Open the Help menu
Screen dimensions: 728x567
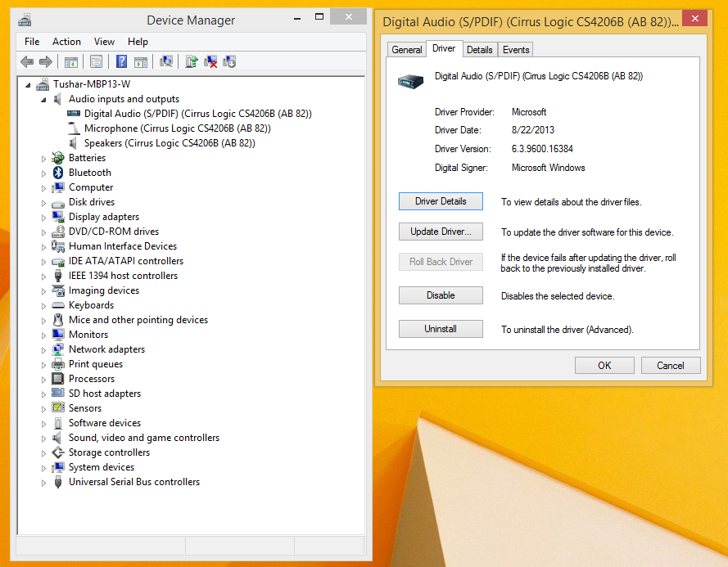click(138, 42)
